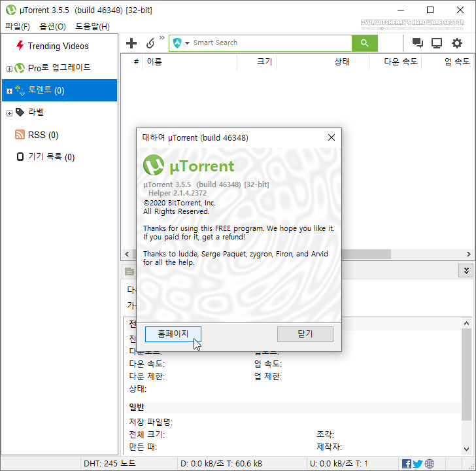Click the Add Torrent plus icon
476x471 pixels.
(131, 43)
